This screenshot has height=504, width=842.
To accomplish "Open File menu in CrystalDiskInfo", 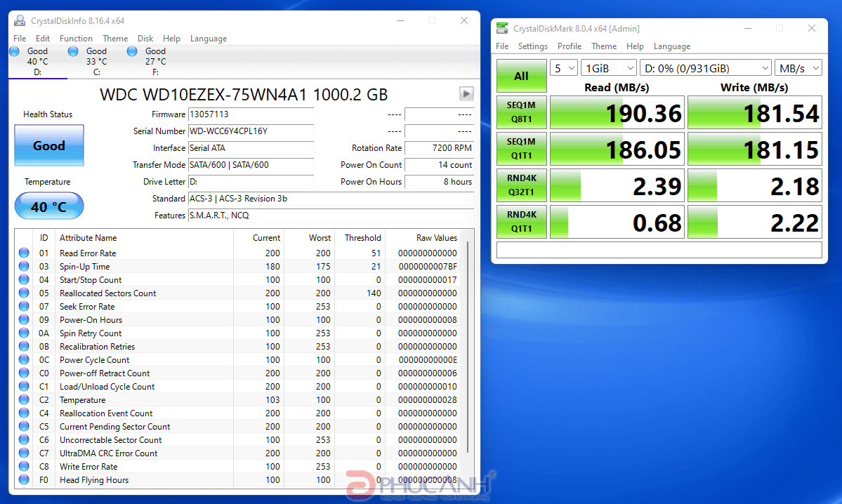I will pyautogui.click(x=20, y=39).
